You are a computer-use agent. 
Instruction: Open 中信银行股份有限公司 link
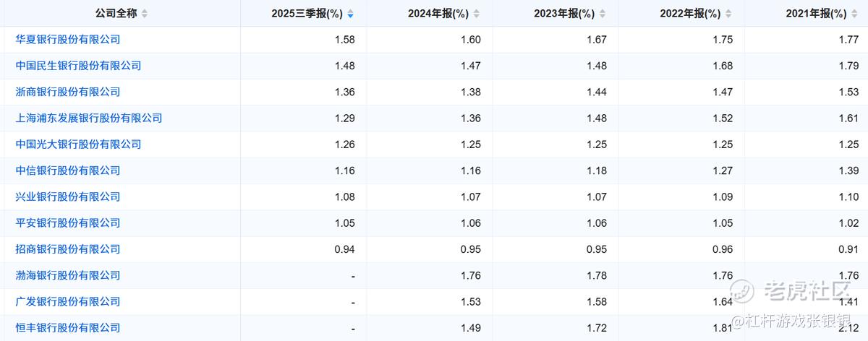pyautogui.click(x=68, y=170)
